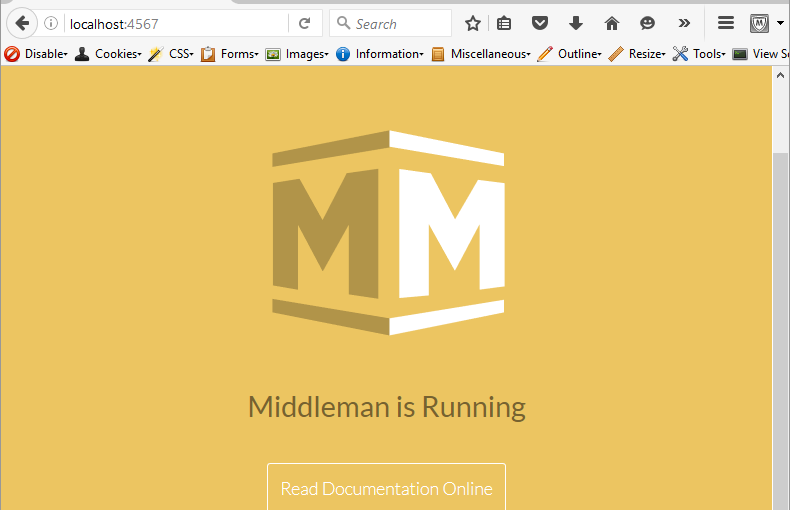
Task: Open the downloads arrow icon
Action: (576, 23)
